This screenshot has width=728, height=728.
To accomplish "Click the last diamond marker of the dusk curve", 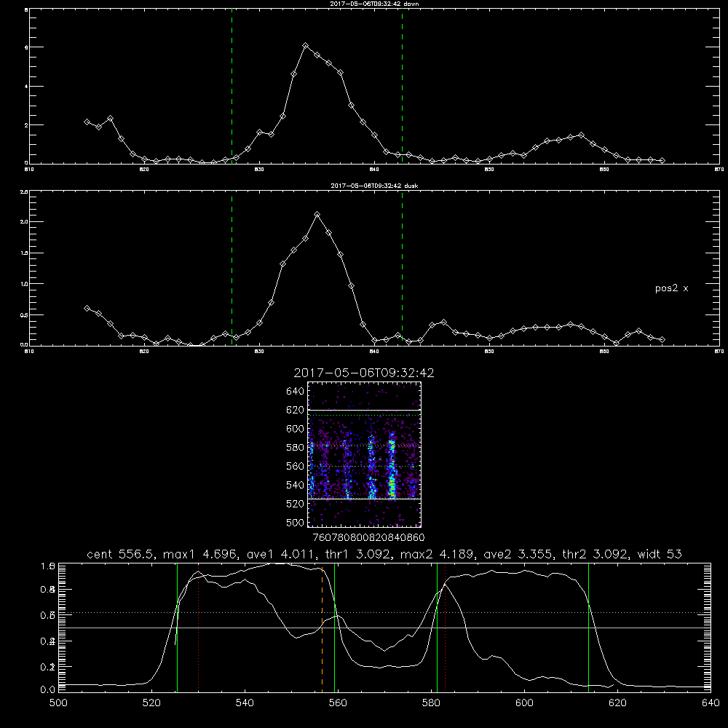I will pos(662,340).
